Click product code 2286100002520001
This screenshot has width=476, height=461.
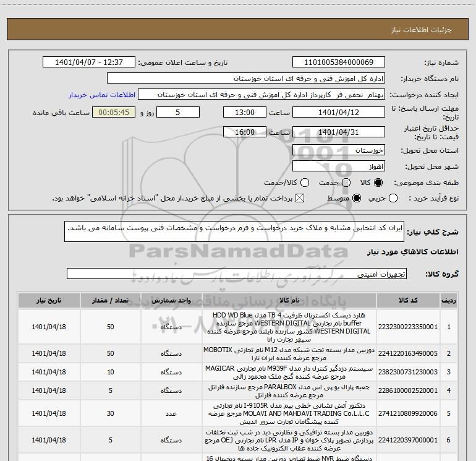click(x=408, y=390)
